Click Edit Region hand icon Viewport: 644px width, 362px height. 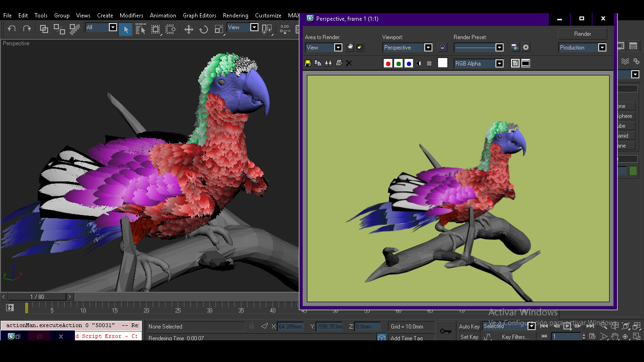coord(350,47)
